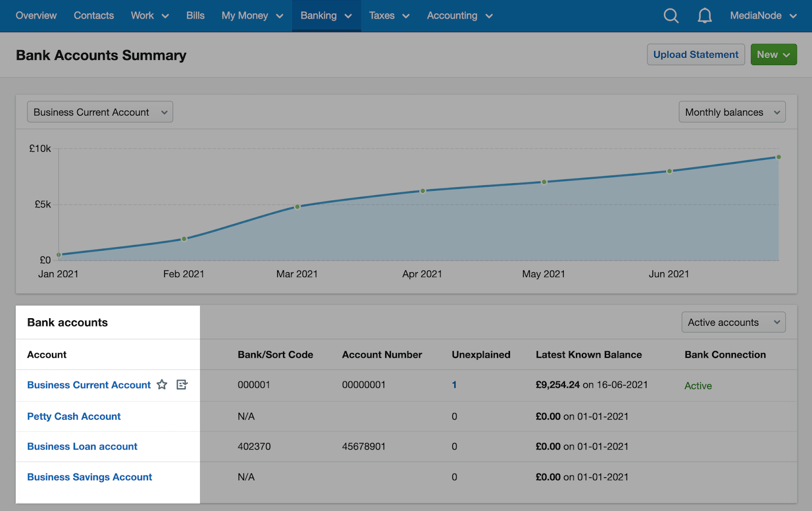
Task: Navigate to the Overview tab
Action: (x=36, y=16)
